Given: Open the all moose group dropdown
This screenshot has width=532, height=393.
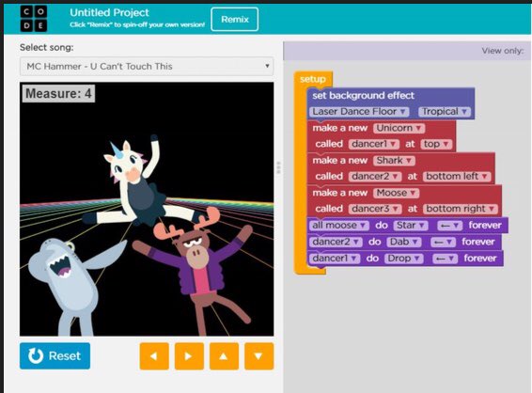Looking at the screenshot, I should [339, 226].
